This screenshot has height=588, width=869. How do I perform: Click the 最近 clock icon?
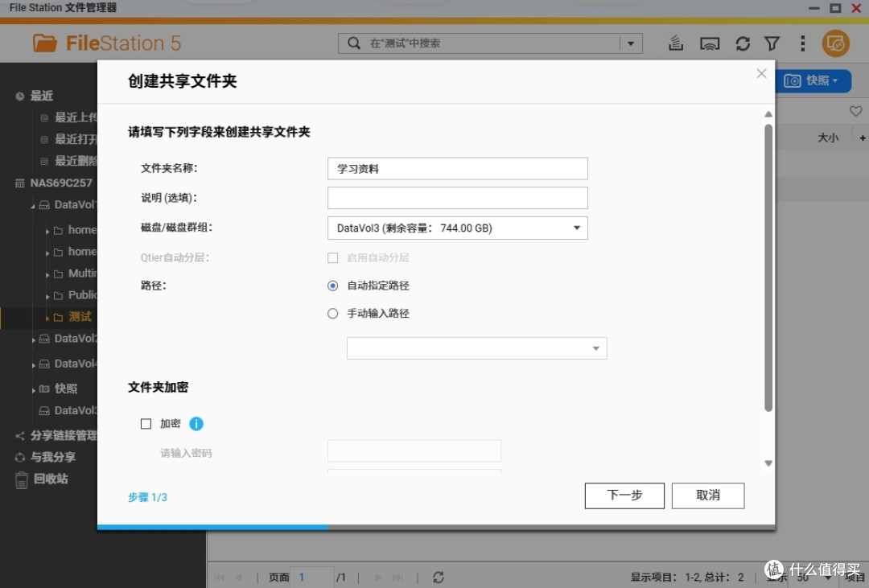pyautogui.click(x=20, y=97)
